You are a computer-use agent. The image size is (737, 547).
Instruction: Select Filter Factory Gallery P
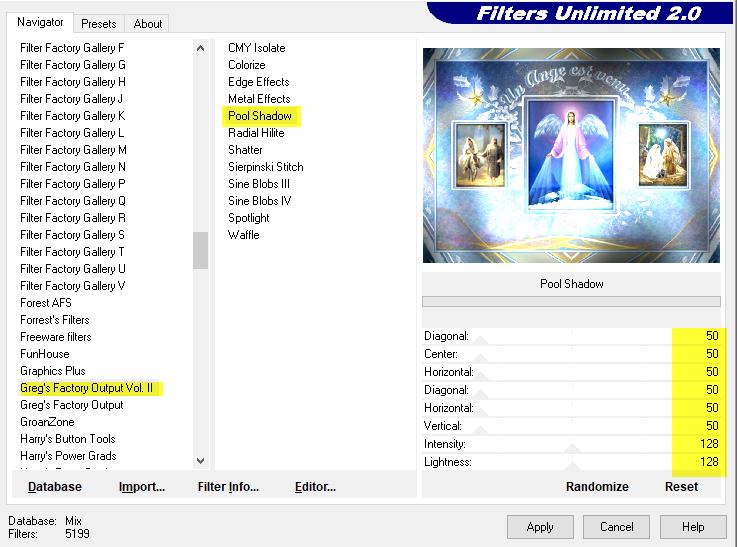tap(72, 184)
